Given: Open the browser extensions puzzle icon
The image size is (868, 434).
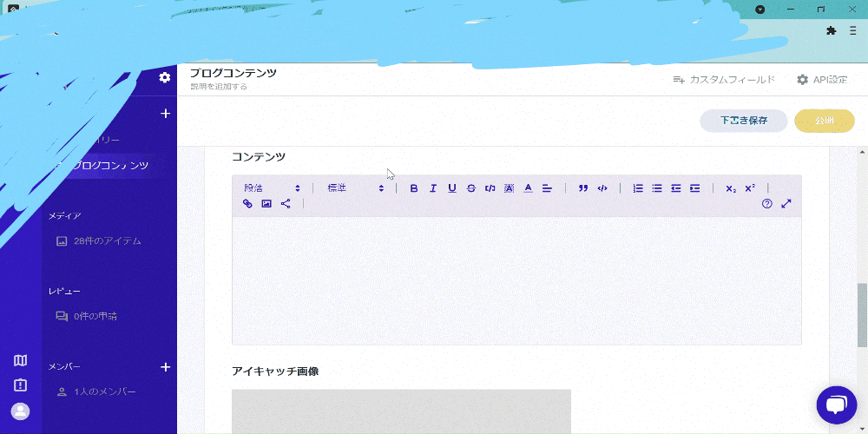Looking at the screenshot, I should point(831,31).
